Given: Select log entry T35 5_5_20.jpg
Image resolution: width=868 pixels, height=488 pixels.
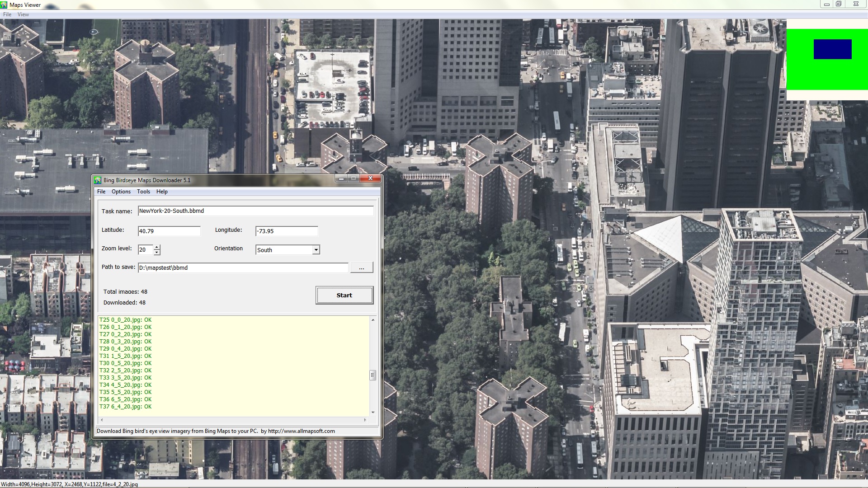Looking at the screenshot, I should pos(125,392).
